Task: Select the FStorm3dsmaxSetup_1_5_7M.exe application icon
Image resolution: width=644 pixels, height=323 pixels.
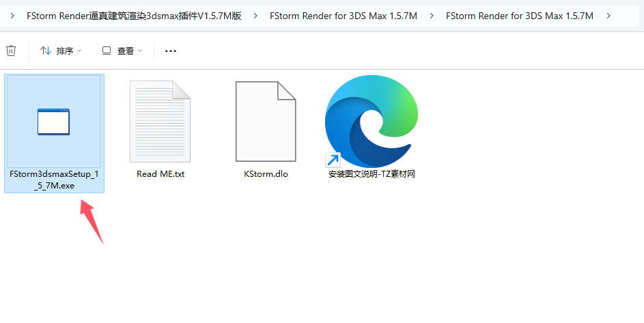Action: click(x=53, y=122)
